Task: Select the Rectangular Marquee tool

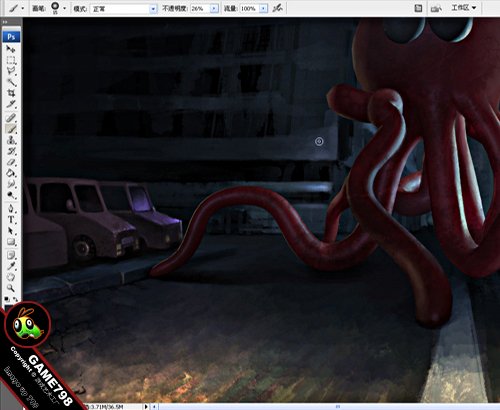Action: pos(11,60)
